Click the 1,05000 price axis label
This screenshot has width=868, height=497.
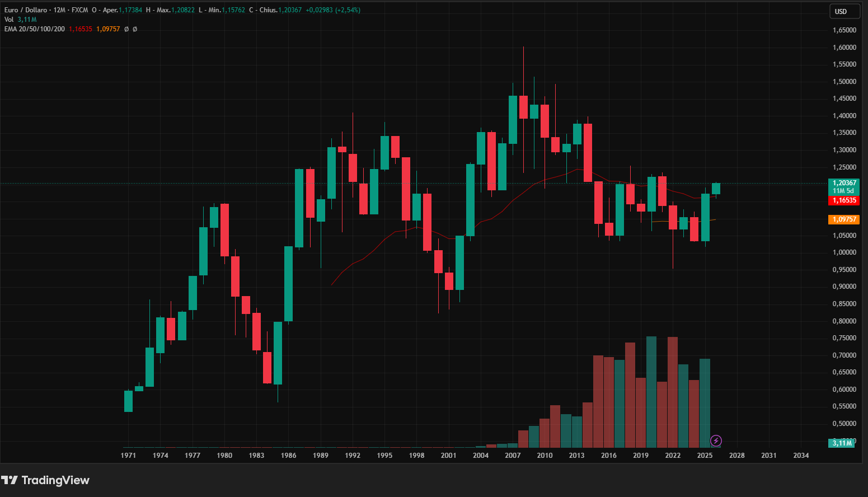[x=844, y=236]
